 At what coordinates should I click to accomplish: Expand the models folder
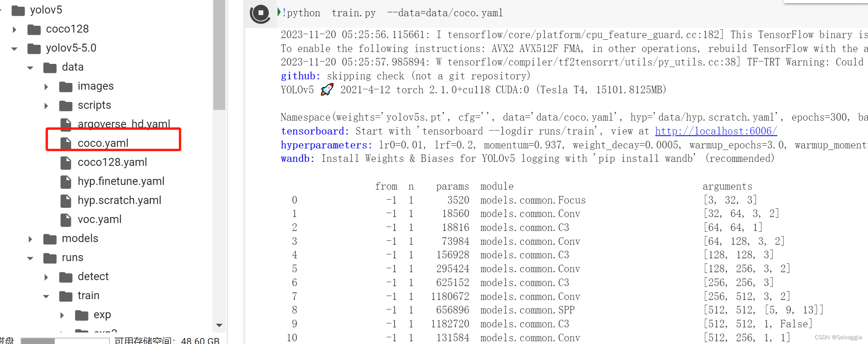pyautogui.click(x=31, y=239)
